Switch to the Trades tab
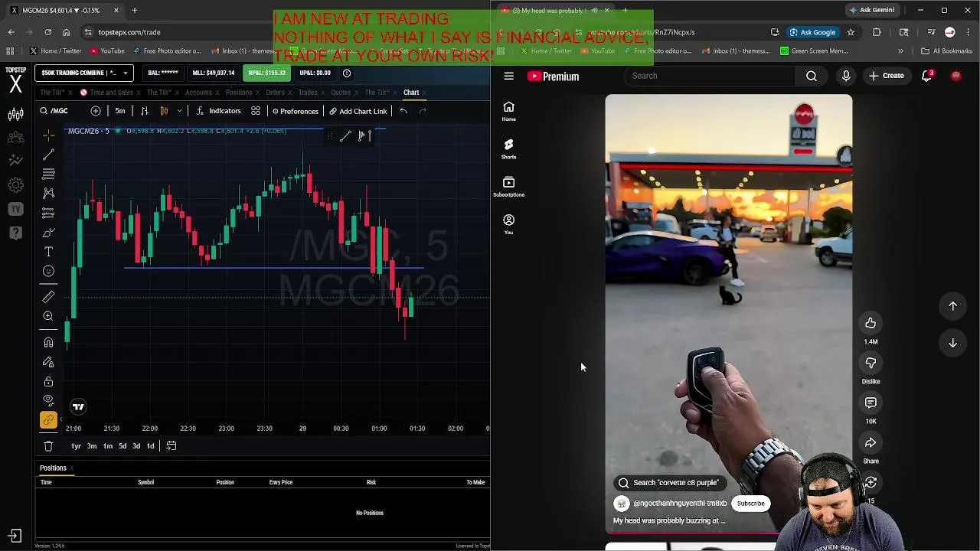 [x=308, y=93]
